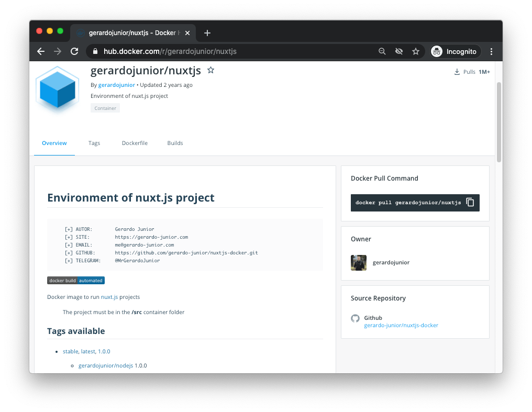Click the zoom magnifier icon in address bar

point(382,51)
